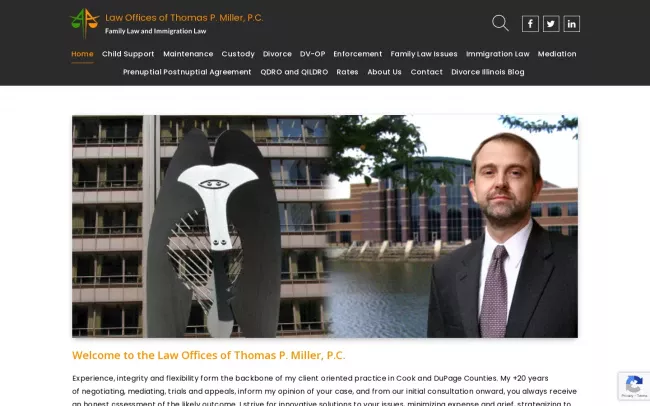Viewport: 650px width, 406px height.
Task: Open the Custody menu item
Action: pos(238,54)
